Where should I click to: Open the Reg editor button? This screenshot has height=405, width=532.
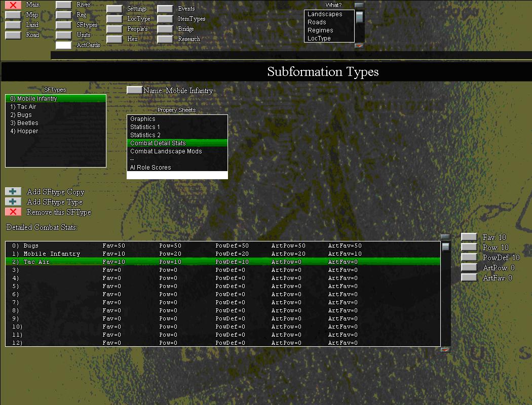(x=64, y=15)
